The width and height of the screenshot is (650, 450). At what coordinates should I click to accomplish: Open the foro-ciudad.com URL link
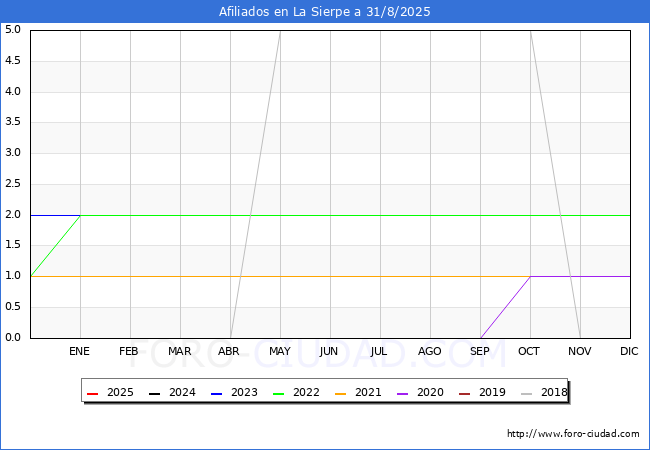(x=573, y=434)
